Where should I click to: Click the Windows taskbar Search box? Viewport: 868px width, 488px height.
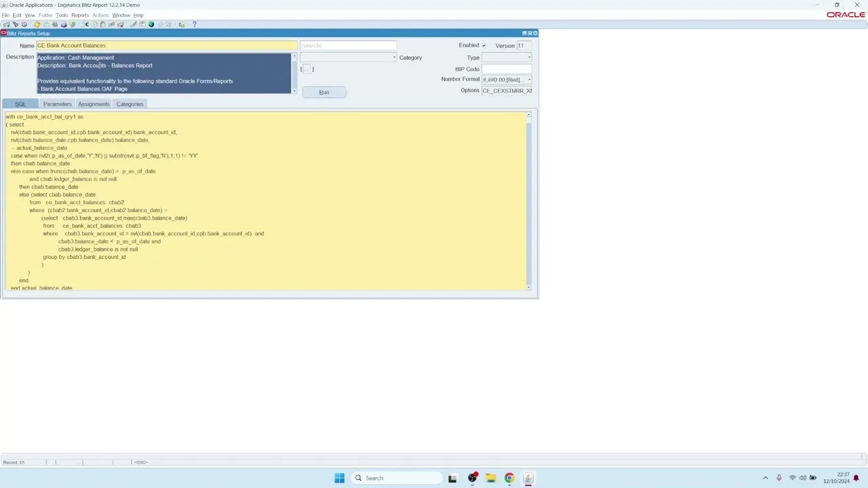pyautogui.click(x=397, y=478)
